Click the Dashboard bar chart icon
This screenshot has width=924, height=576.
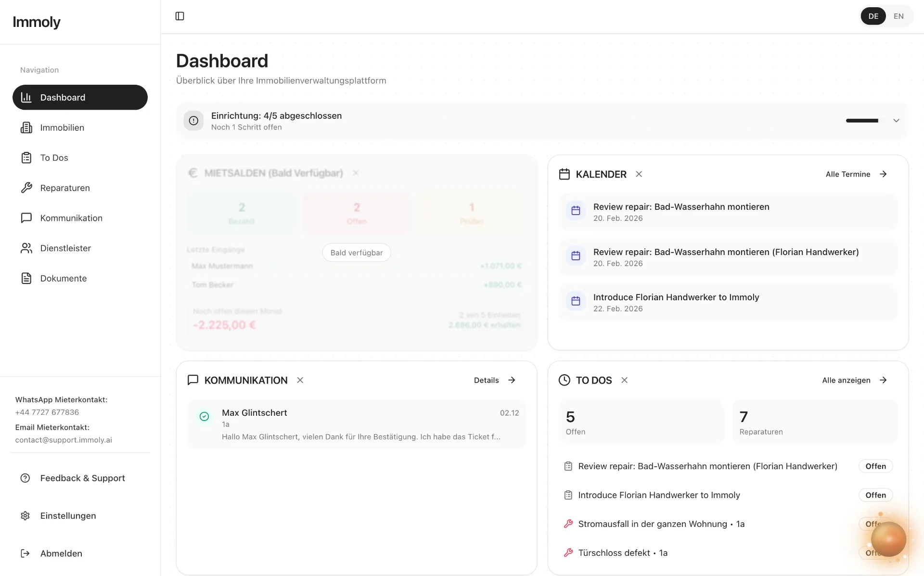pos(26,97)
